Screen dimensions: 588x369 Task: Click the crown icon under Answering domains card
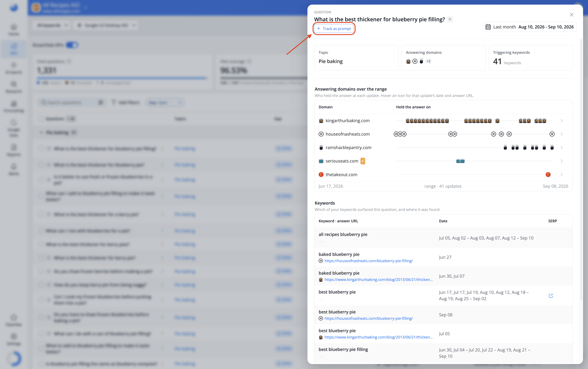[408, 61]
